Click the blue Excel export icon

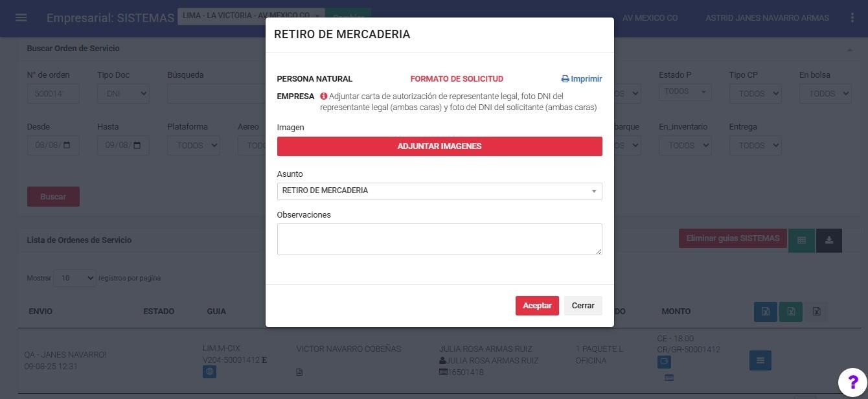coord(765,312)
